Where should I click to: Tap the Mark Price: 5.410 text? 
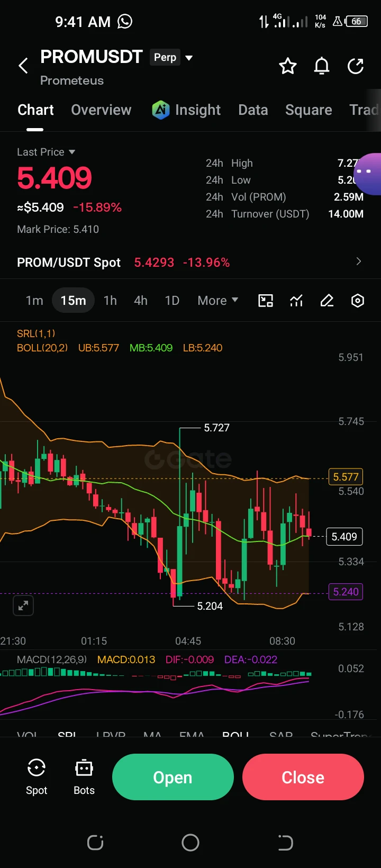coord(58,229)
